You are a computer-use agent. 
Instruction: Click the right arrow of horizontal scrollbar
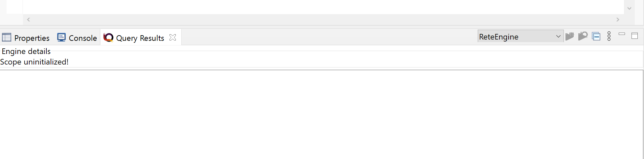(x=618, y=19)
